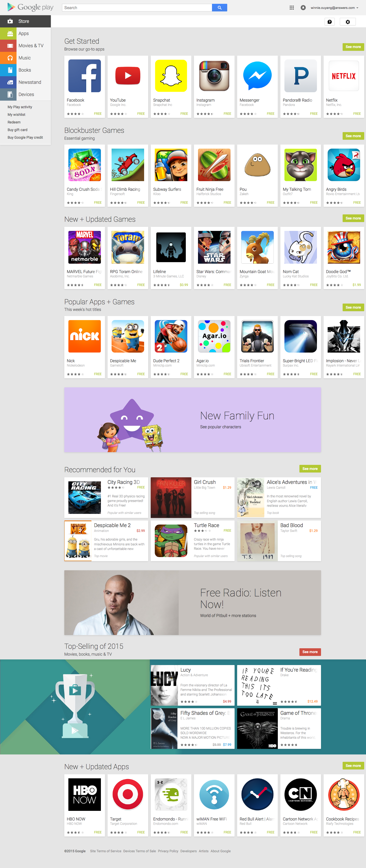Open the notifications bell icon
This screenshot has width=366, height=868.
pos(303,7)
